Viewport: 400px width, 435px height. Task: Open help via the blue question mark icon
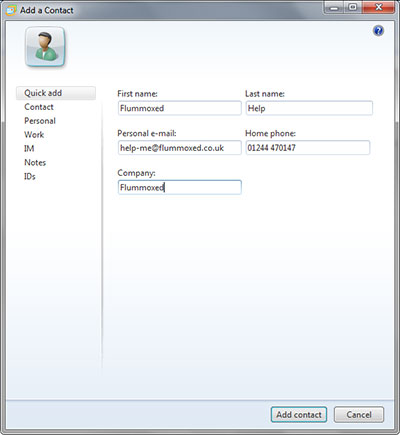378,31
